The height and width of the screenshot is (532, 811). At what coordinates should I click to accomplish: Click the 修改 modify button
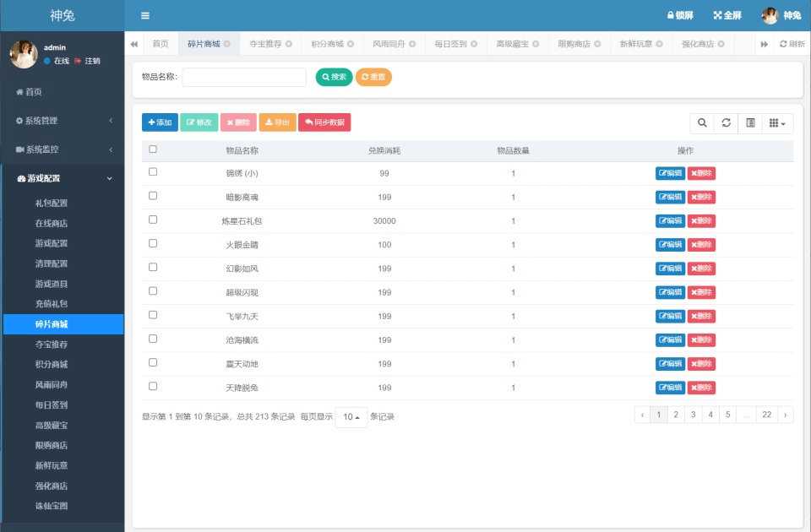(x=199, y=122)
